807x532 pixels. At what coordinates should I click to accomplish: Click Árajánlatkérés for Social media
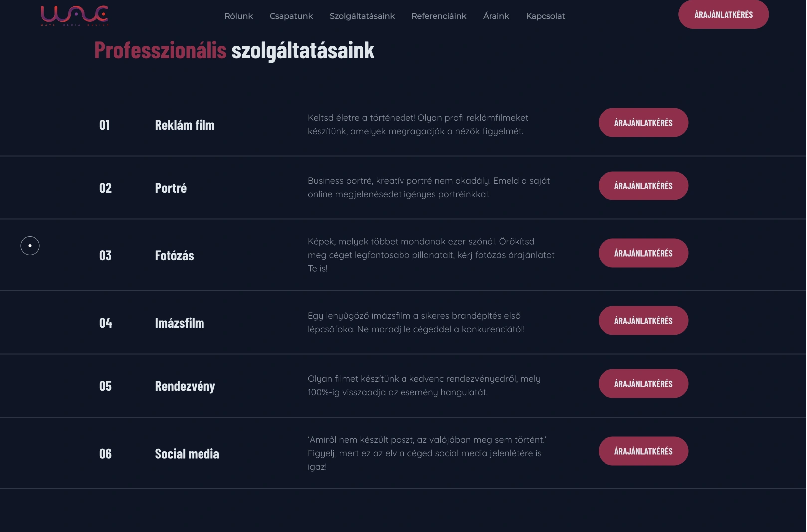643,451
